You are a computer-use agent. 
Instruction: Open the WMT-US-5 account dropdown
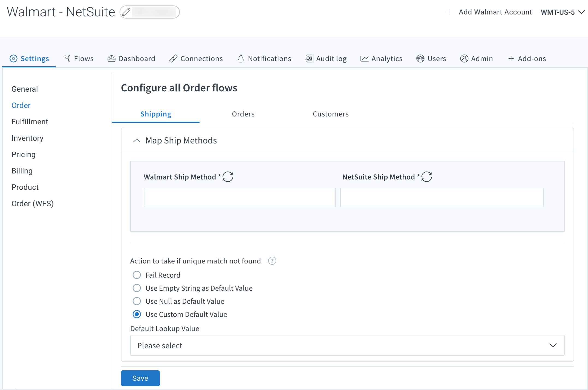click(x=563, y=12)
